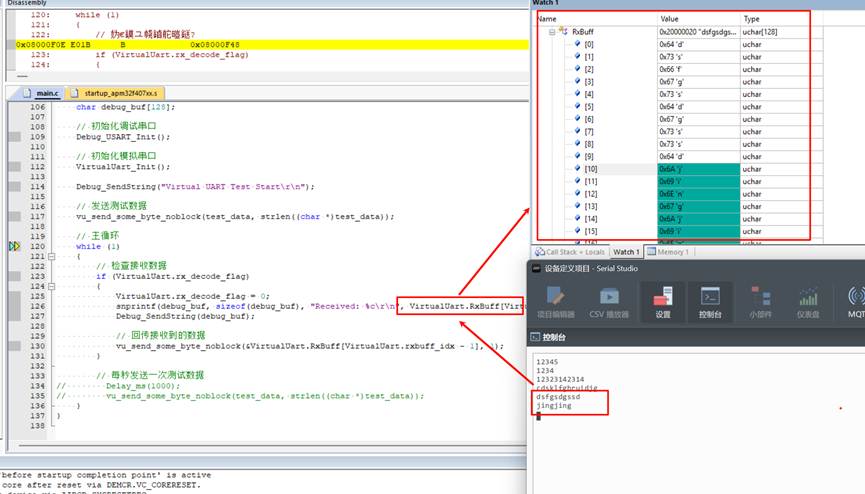Screen dimensions: 865x494
Task: Click Value column header in Watch 1
Action: point(698,19)
